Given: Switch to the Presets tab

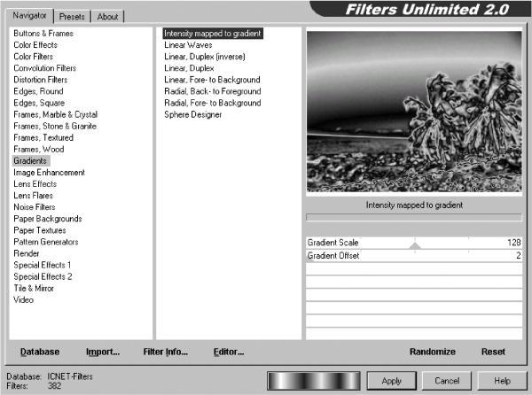Looking at the screenshot, I should coord(72,16).
